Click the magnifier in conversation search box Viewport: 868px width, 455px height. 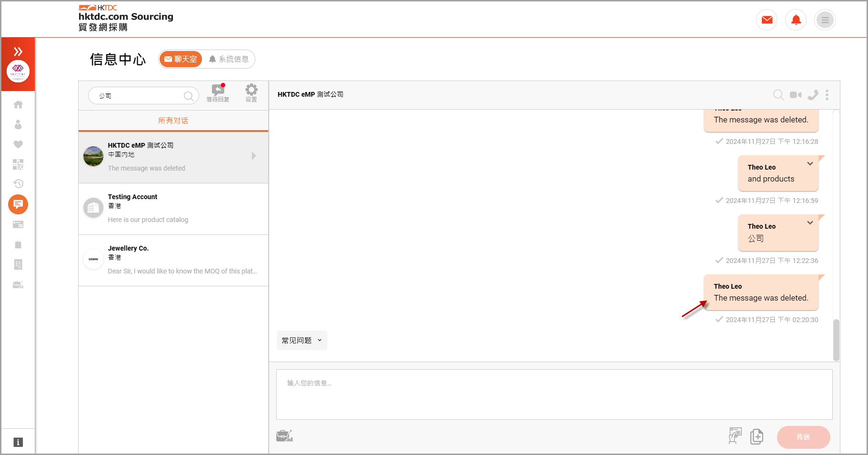[189, 96]
